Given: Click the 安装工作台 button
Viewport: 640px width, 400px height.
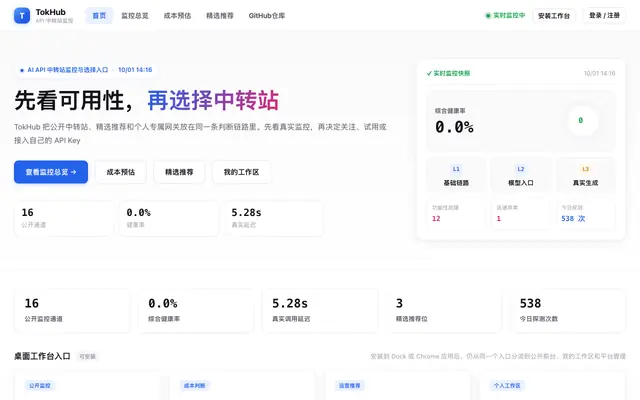Looking at the screenshot, I should click(x=553, y=16).
